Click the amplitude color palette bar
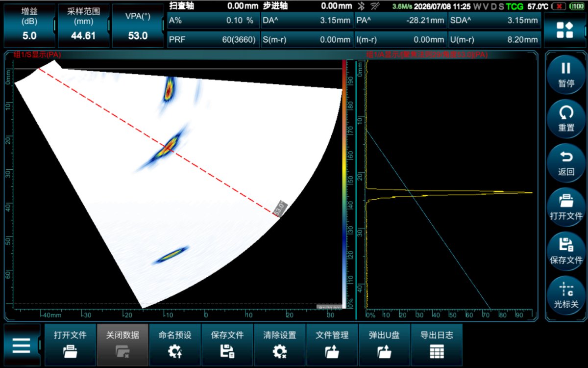Viewport: 588px width, 368px height. pos(343,184)
